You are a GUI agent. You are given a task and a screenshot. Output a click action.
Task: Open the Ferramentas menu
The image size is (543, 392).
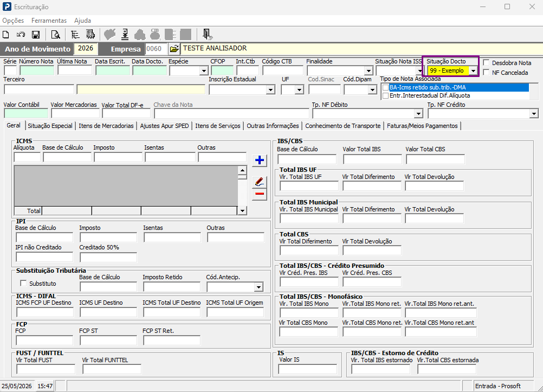[x=49, y=21]
